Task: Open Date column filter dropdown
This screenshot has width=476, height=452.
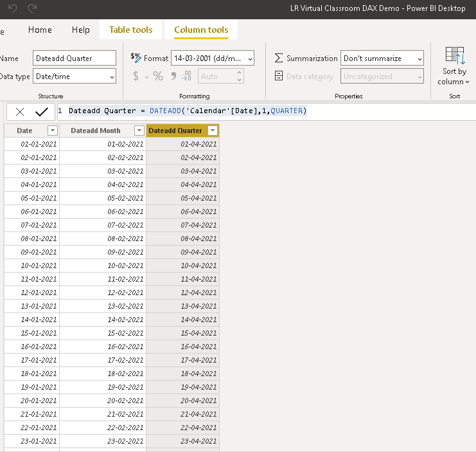Action: tap(53, 131)
